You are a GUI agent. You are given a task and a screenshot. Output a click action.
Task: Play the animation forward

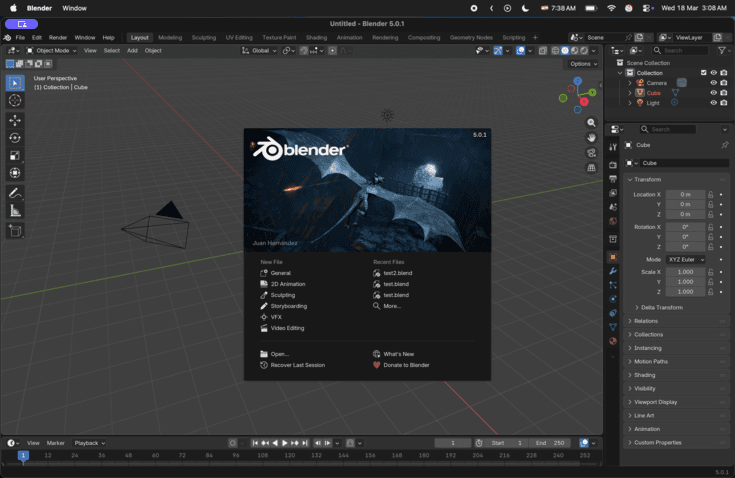[285, 443]
